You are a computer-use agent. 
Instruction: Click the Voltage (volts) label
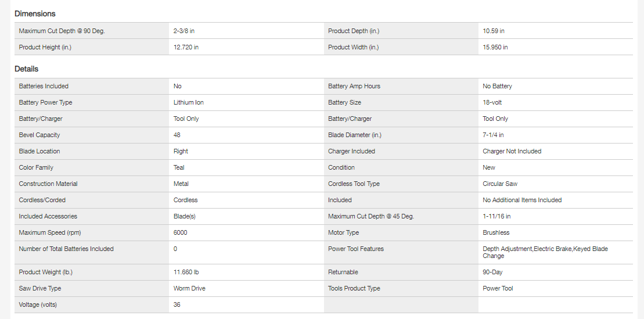(38, 304)
